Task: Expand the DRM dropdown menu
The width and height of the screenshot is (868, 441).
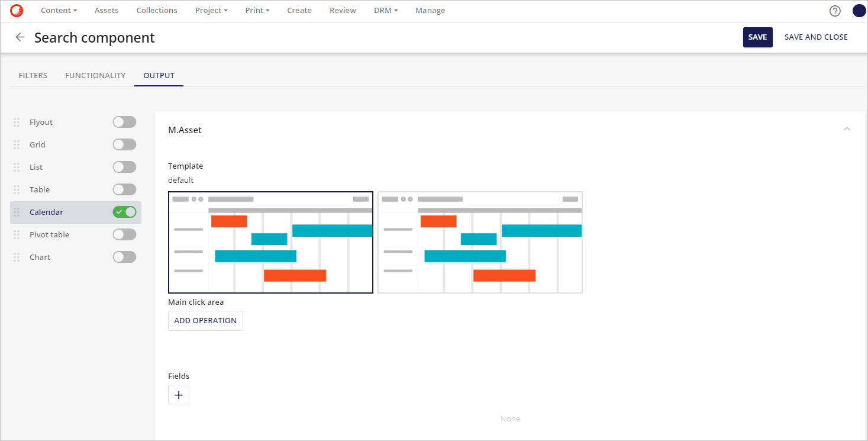Action: (x=386, y=11)
